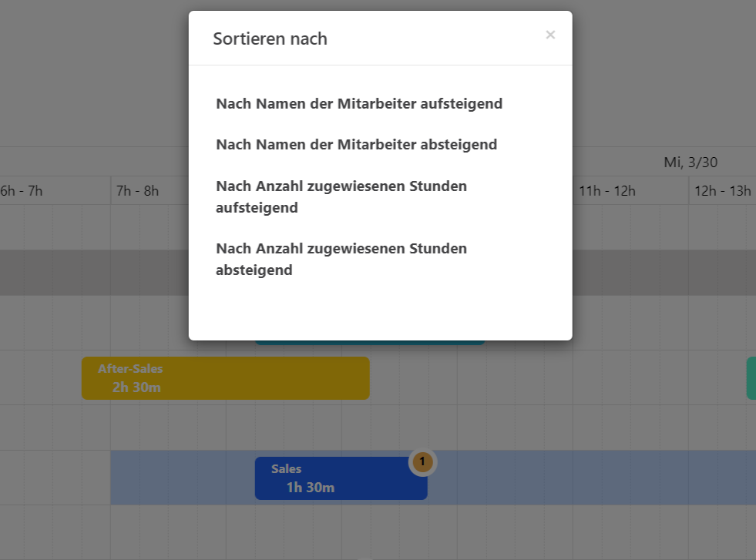The width and height of the screenshot is (756, 560).
Task: Select the green shift at right edge
Action: point(751,378)
